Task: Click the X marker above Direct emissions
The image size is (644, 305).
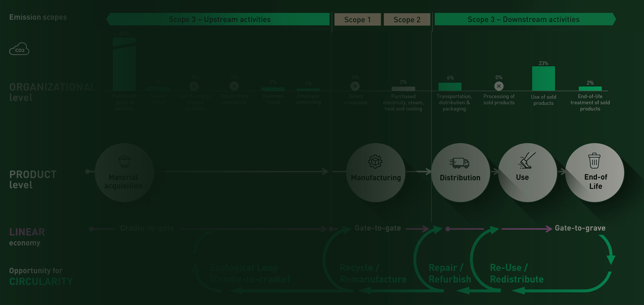Action: click(355, 86)
